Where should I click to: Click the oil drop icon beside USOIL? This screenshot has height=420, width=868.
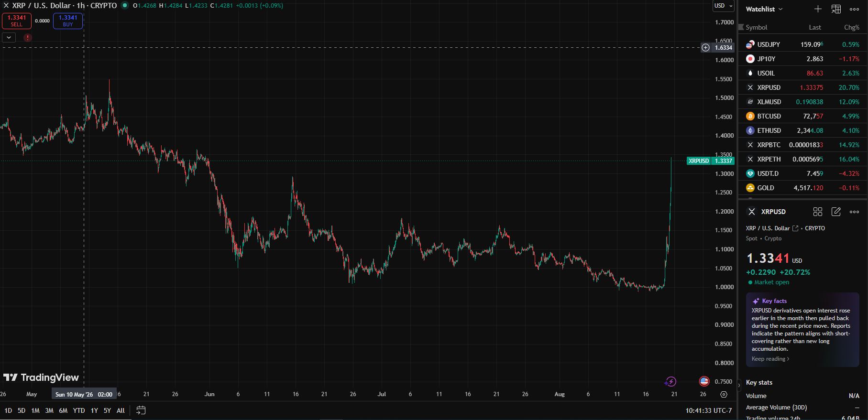coord(750,73)
